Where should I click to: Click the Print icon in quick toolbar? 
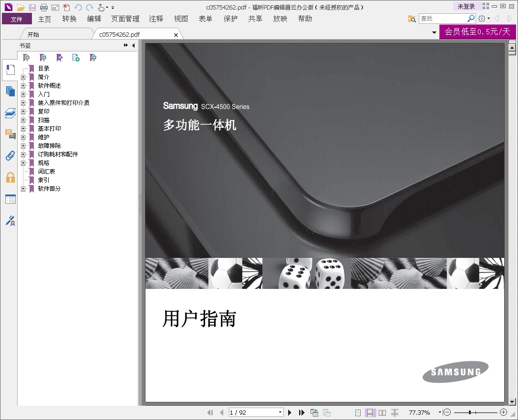coord(43,7)
